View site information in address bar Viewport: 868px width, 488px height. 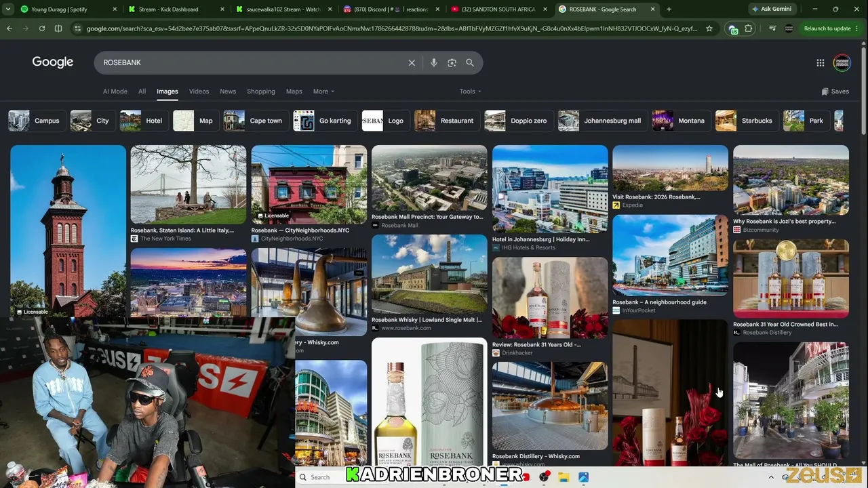click(77, 28)
